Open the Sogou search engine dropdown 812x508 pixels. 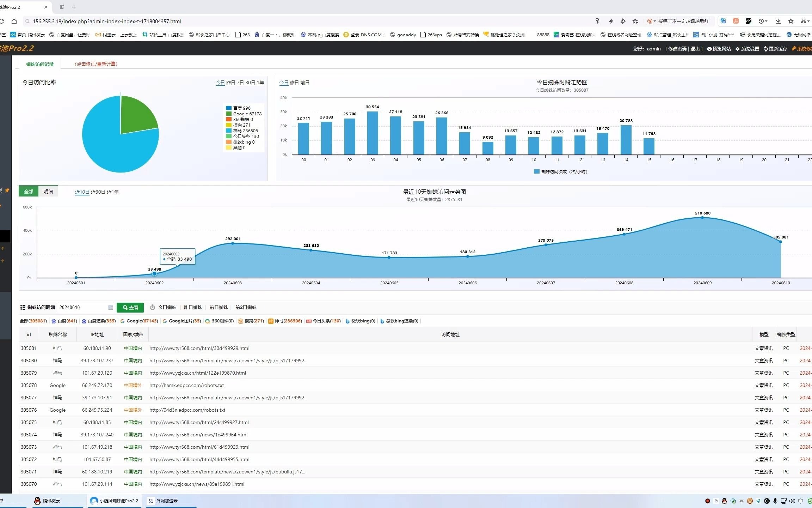[x=652, y=21]
